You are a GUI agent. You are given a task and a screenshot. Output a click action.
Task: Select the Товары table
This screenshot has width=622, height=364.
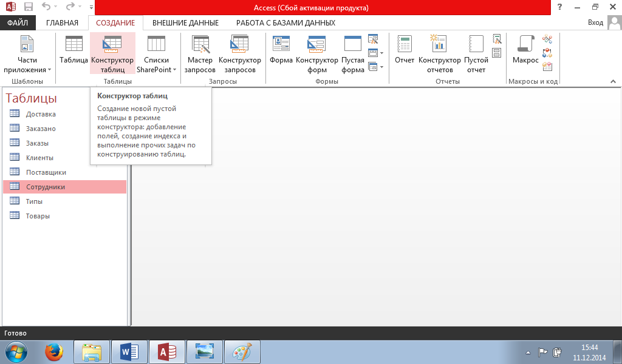coord(64,216)
